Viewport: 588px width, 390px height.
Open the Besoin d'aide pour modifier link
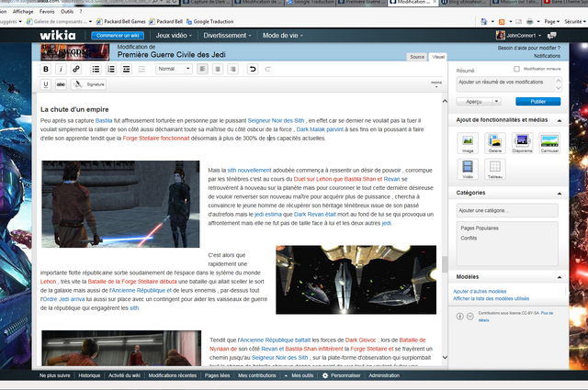[529, 48]
